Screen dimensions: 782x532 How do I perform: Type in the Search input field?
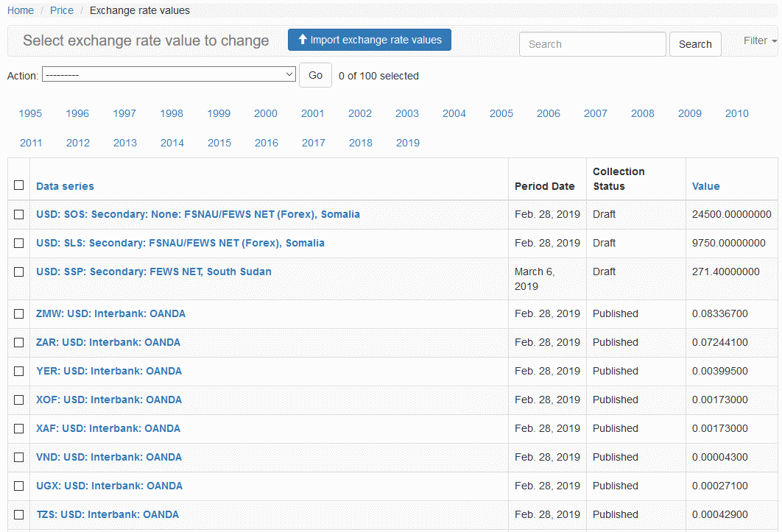click(592, 44)
